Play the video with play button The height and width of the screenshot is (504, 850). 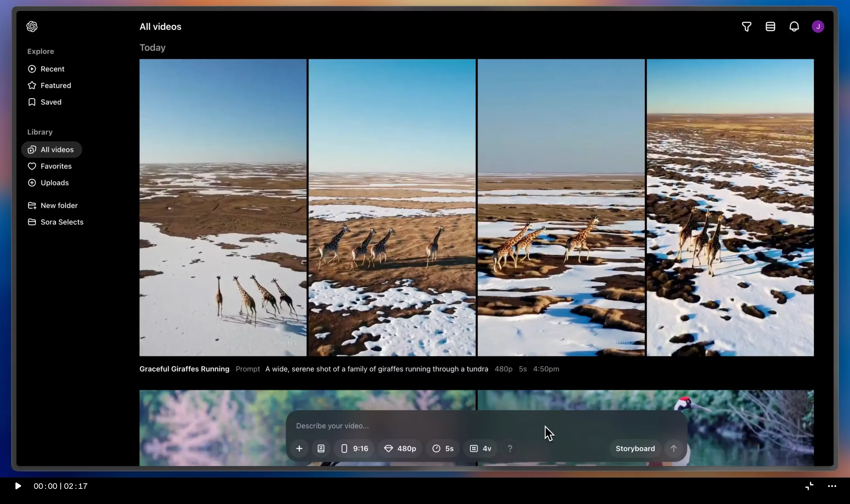click(18, 486)
